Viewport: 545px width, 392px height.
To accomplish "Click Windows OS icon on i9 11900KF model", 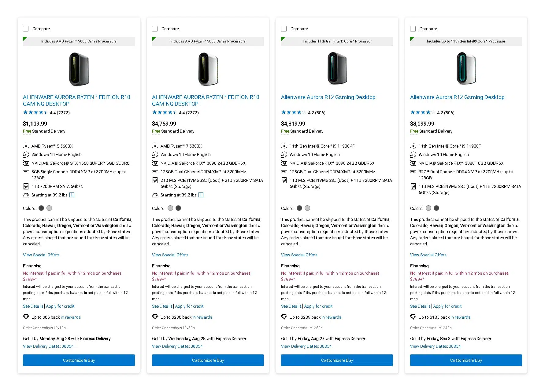I will (284, 155).
